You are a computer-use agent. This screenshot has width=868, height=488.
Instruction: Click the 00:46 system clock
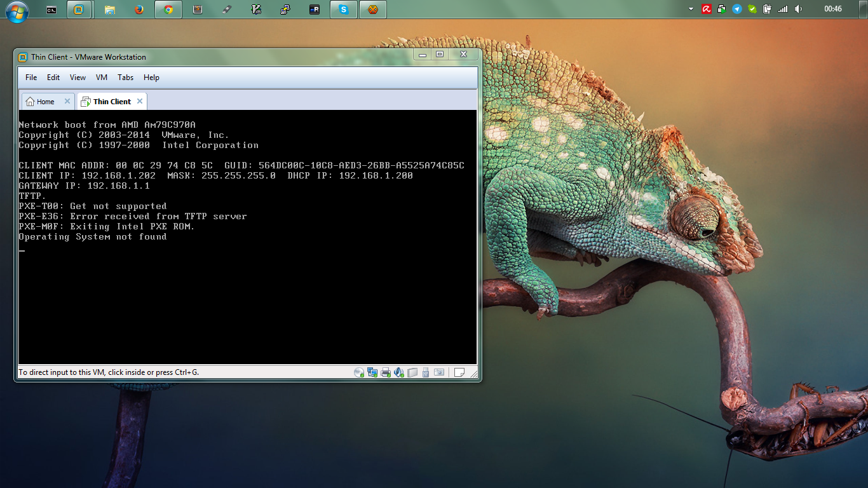tap(833, 9)
